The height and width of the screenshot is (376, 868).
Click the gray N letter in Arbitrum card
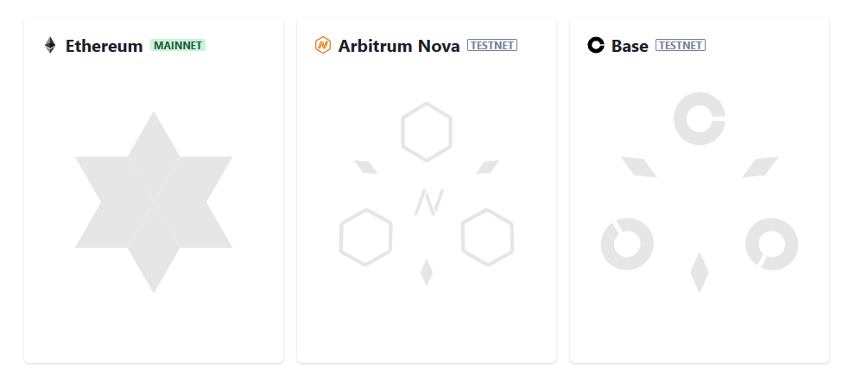[427, 202]
